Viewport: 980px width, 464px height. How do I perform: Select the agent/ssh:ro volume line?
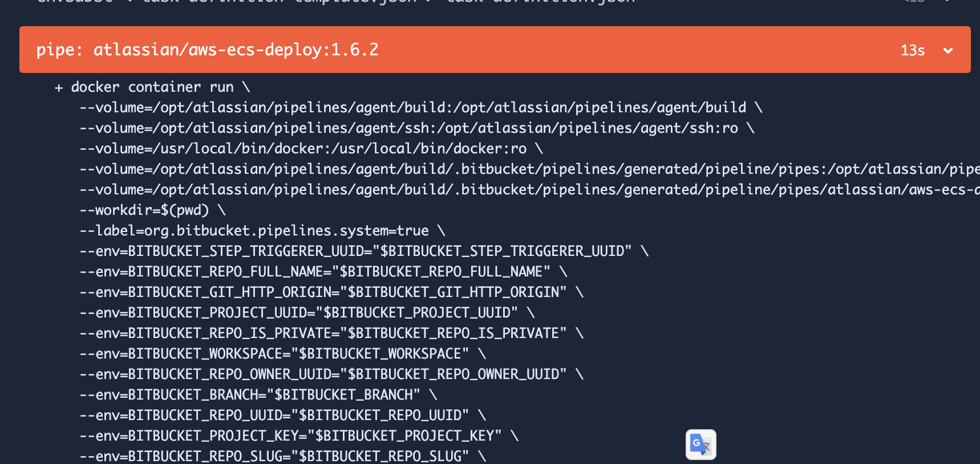pyautogui.click(x=417, y=128)
